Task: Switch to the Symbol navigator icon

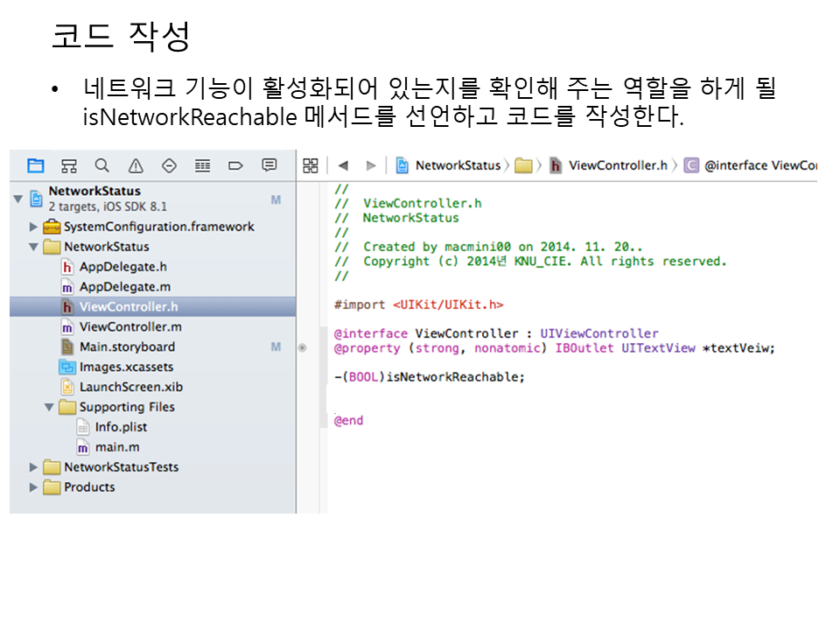Action: [69, 165]
